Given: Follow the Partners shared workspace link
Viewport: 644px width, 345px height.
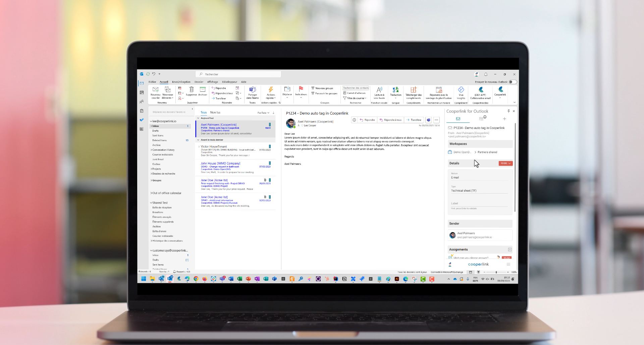Looking at the screenshot, I should pos(488,152).
